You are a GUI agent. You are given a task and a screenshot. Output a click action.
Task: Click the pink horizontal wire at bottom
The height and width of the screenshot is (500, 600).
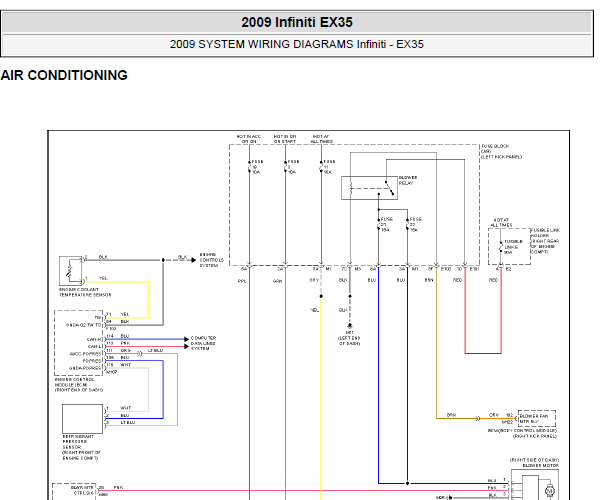tap(302, 490)
